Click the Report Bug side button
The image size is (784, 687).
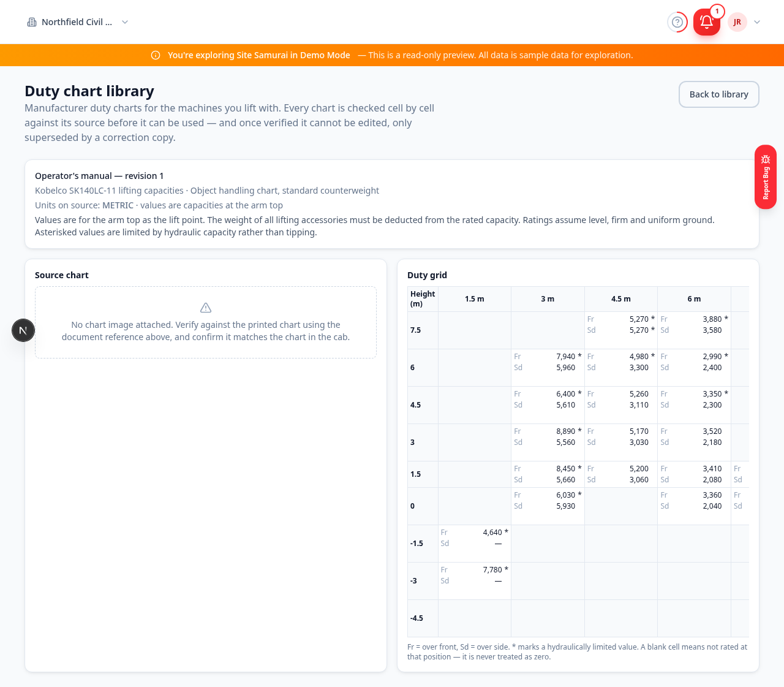click(x=766, y=177)
